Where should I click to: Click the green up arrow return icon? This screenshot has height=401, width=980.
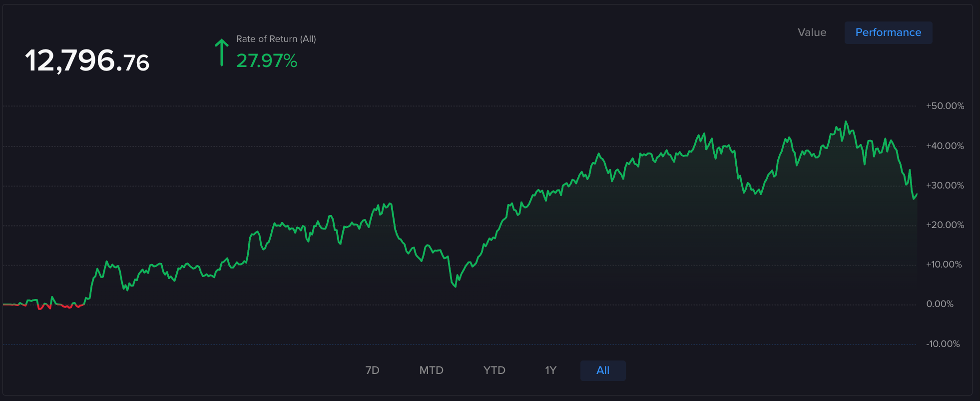click(x=221, y=52)
